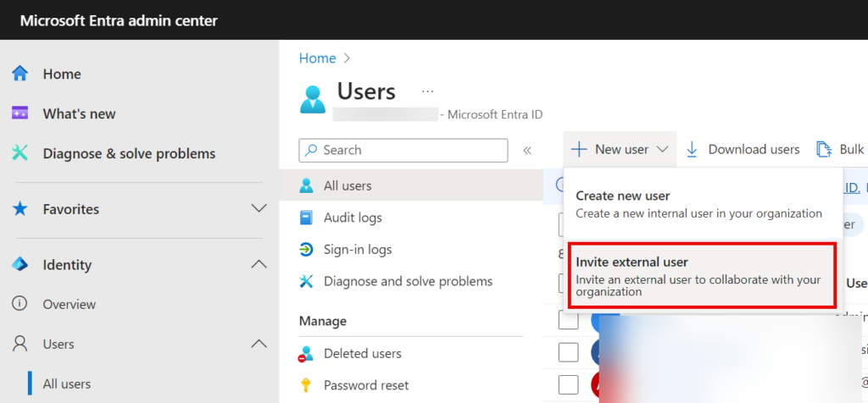
Task: Click the Home house icon in sidebar
Action: coord(20,74)
